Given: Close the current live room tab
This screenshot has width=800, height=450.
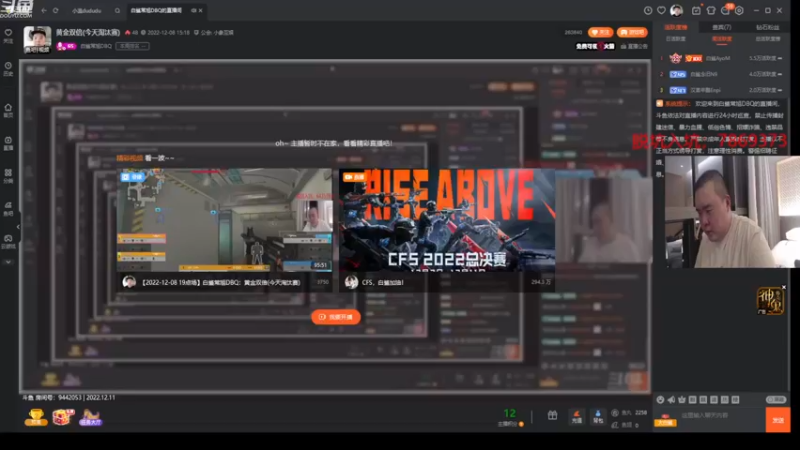Looking at the screenshot, I should point(201,10).
